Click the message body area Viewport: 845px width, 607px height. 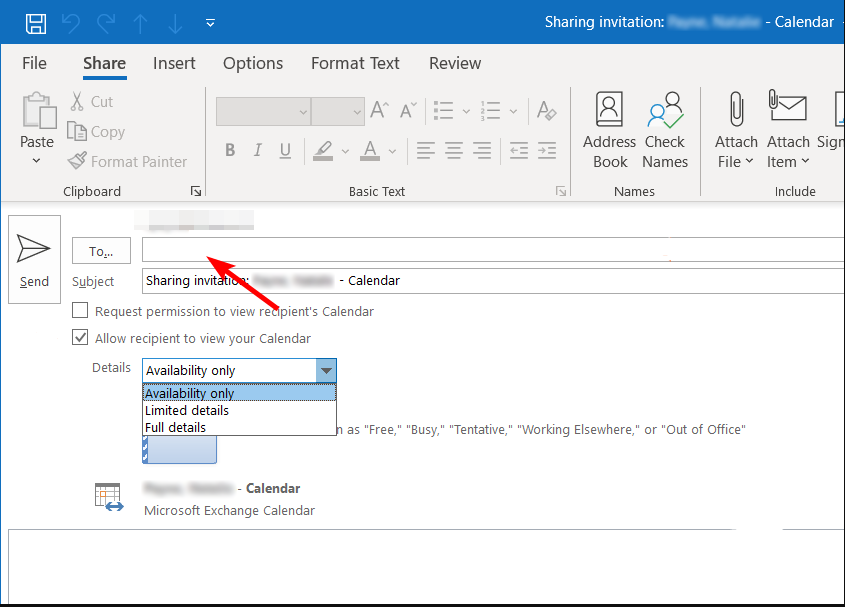[426, 567]
